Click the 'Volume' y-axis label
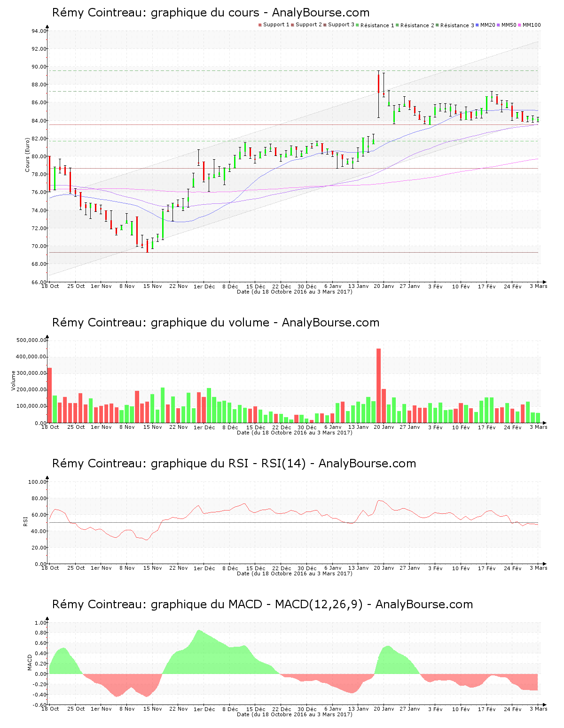564x728 pixels. point(13,380)
